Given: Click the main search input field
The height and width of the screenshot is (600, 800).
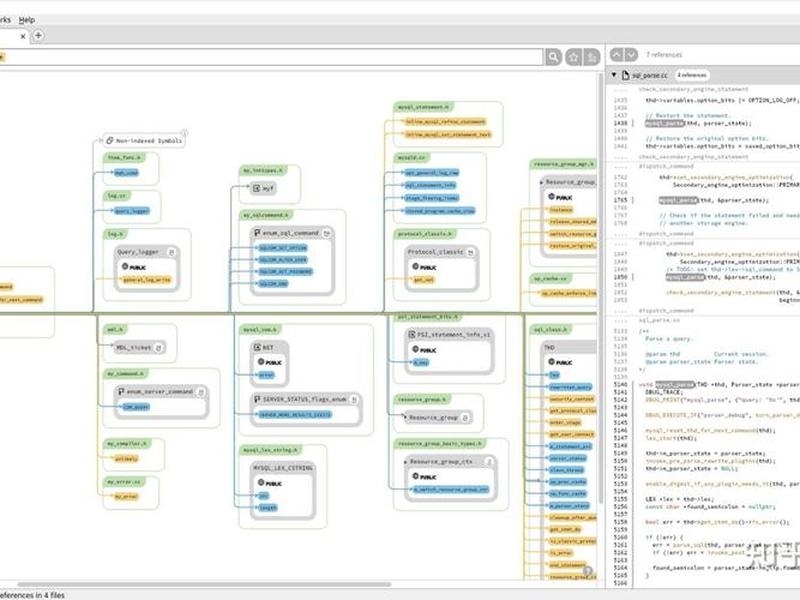Looking at the screenshot, I should 270,57.
